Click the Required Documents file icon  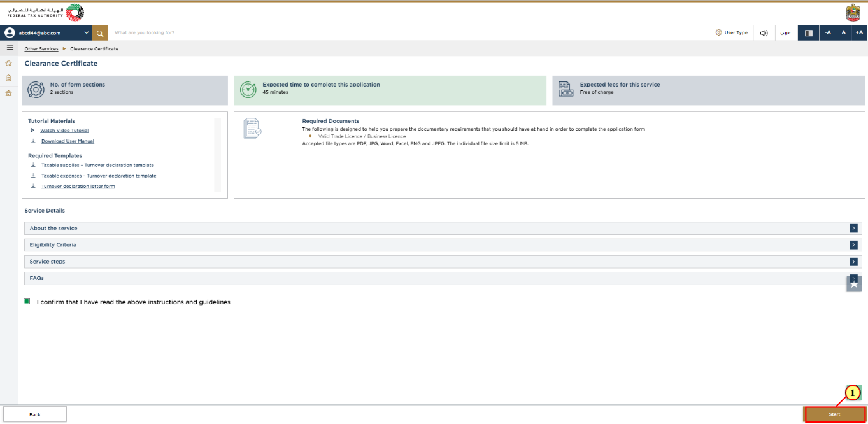point(252,128)
